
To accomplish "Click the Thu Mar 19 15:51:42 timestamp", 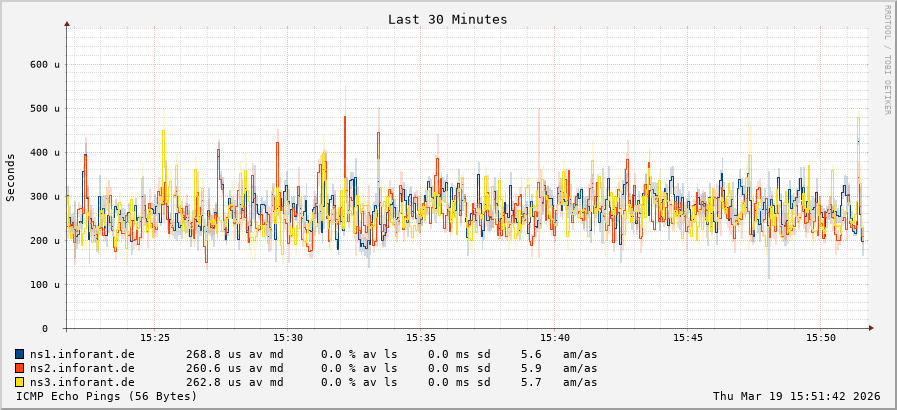I will tap(796, 396).
